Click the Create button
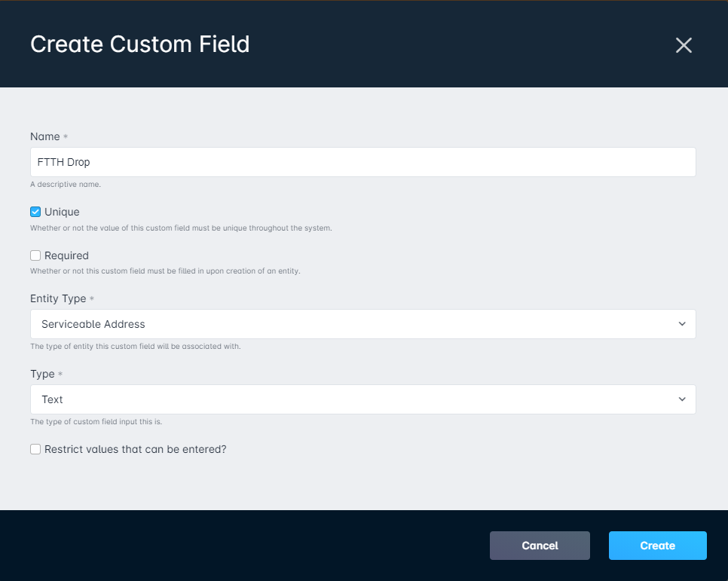This screenshot has height=581, width=728. pyautogui.click(x=657, y=546)
